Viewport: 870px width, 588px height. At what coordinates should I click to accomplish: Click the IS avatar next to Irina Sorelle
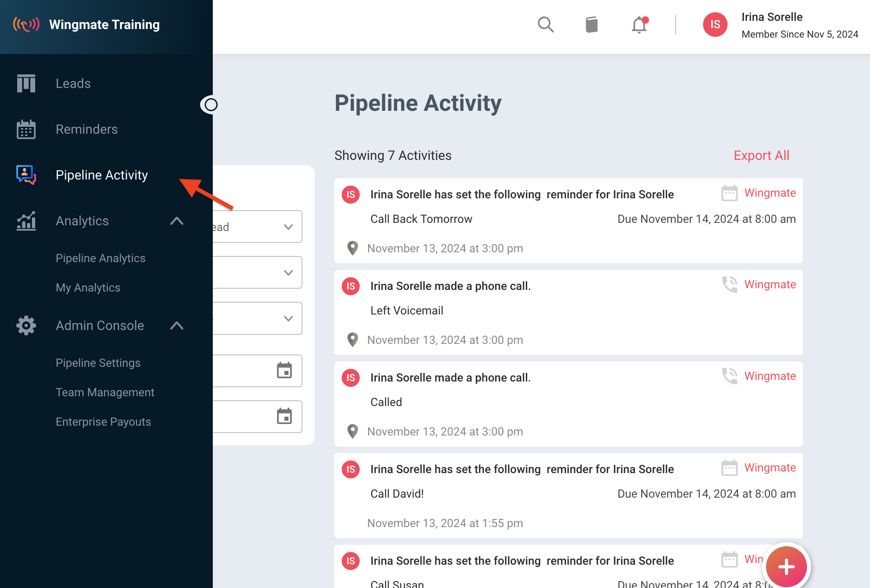pos(715,25)
